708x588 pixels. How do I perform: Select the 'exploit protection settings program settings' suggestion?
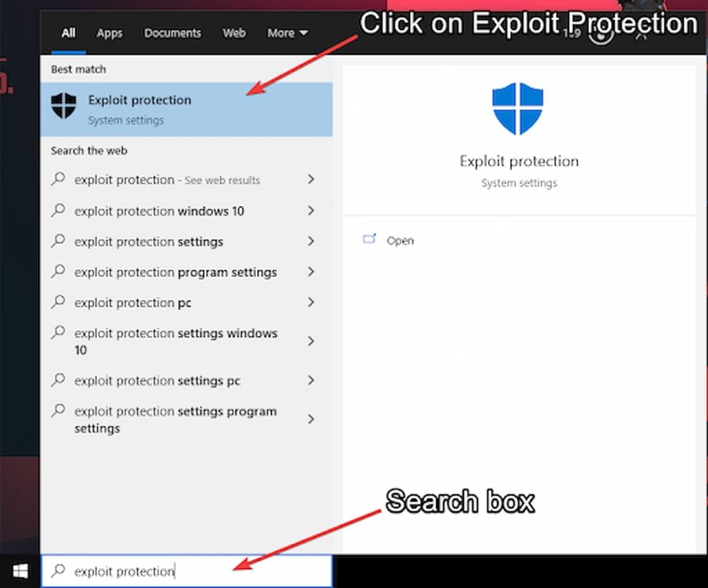tap(175, 419)
